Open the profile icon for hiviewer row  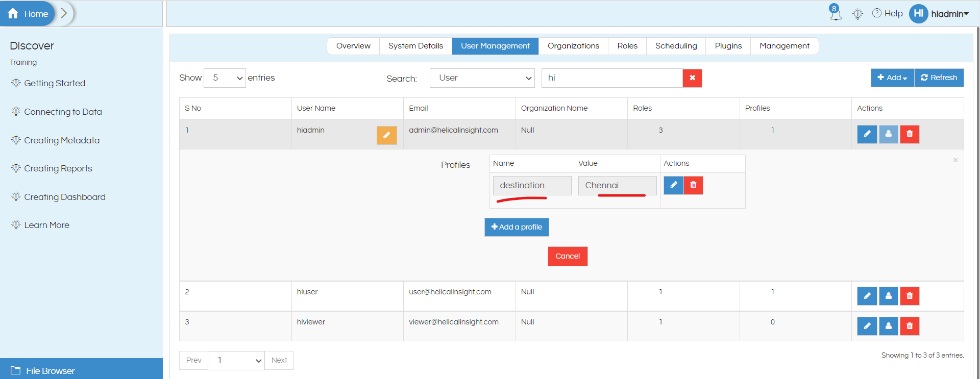tap(889, 326)
